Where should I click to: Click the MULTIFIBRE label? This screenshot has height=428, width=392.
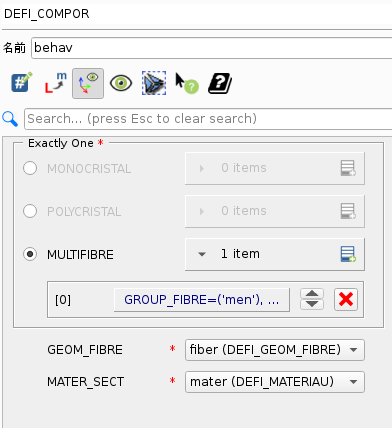[80, 255]
